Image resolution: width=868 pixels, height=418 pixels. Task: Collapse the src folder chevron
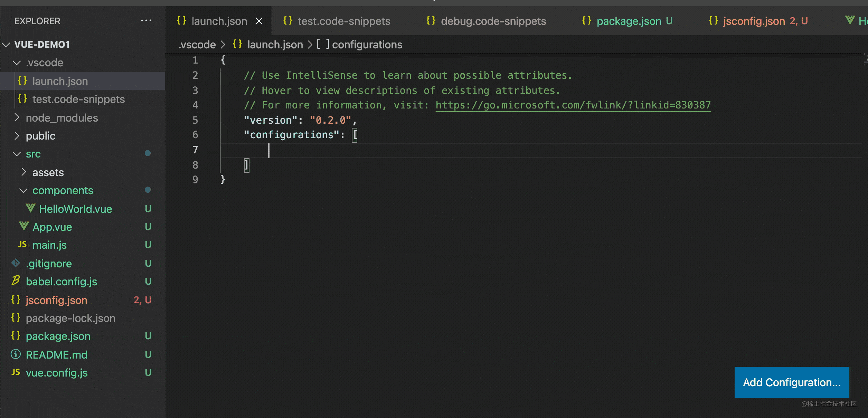[17, 154]
